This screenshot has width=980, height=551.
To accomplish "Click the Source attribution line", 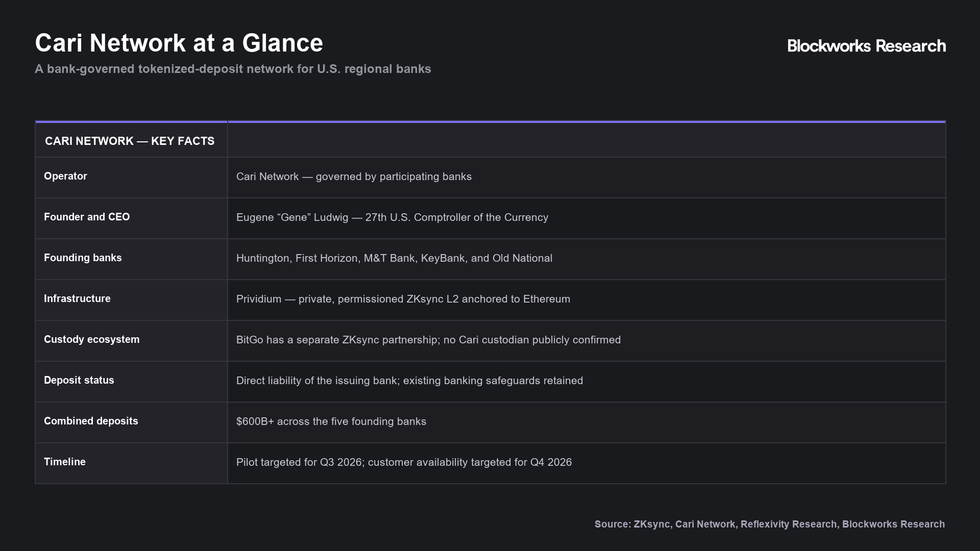I will [x=770, y=524].
